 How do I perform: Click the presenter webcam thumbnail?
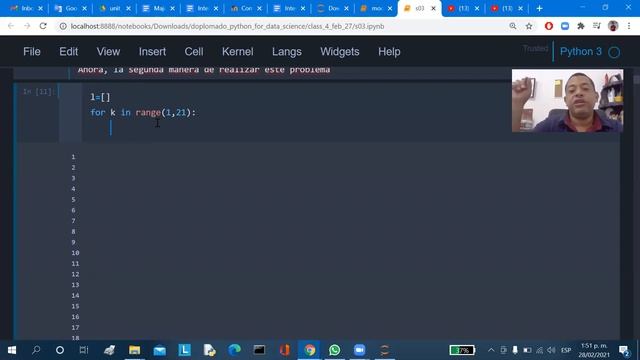[x=567, y=100]
